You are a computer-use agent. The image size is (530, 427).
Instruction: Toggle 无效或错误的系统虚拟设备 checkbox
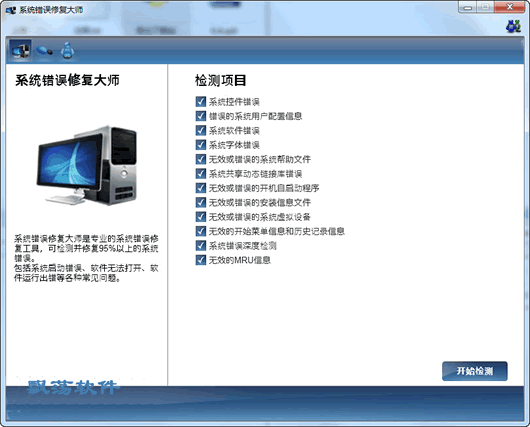point(201,216)
